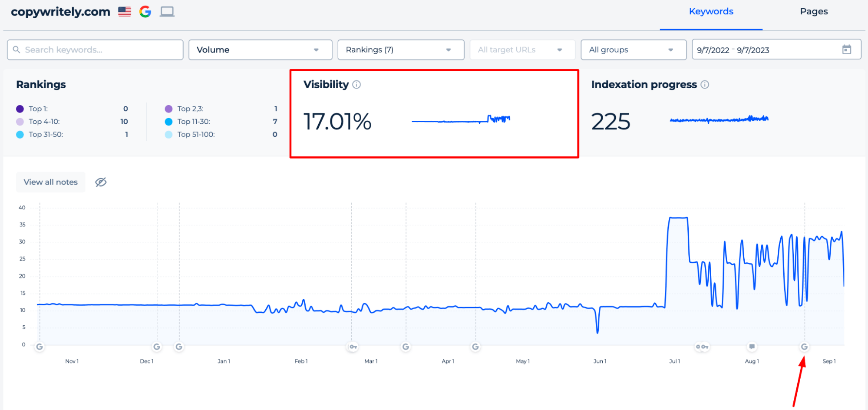The image size is (868, 410).
Task: Click the Google update marker after Apr 1
Action: click(475, 347)
